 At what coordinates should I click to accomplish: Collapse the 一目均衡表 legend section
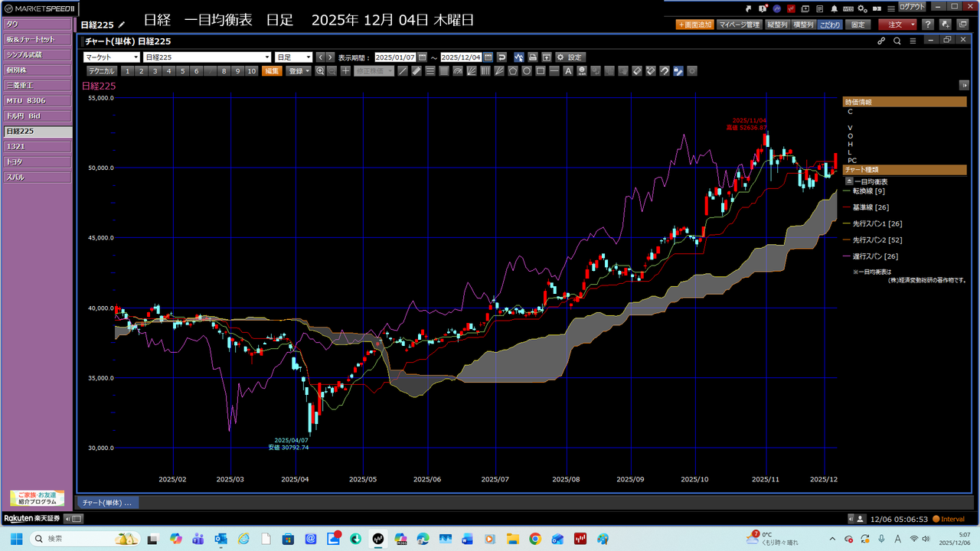pos(848,181)
